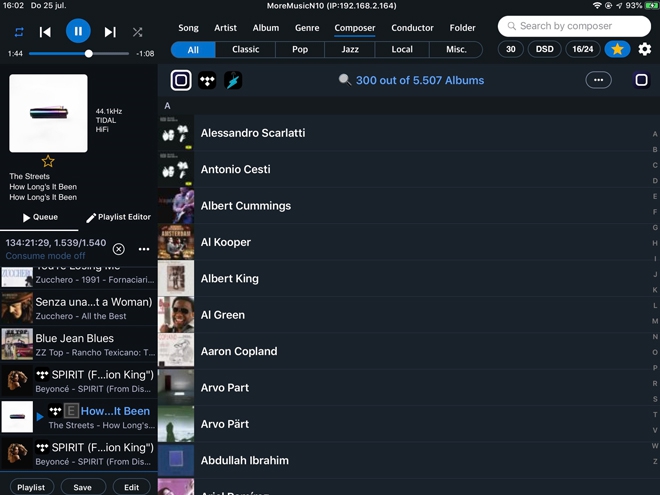Image resolution: width=660 pixels, height=495 pixels.
Task: Switch to the Queue tab
Action: pyautogui.click(x=40, y=217)
